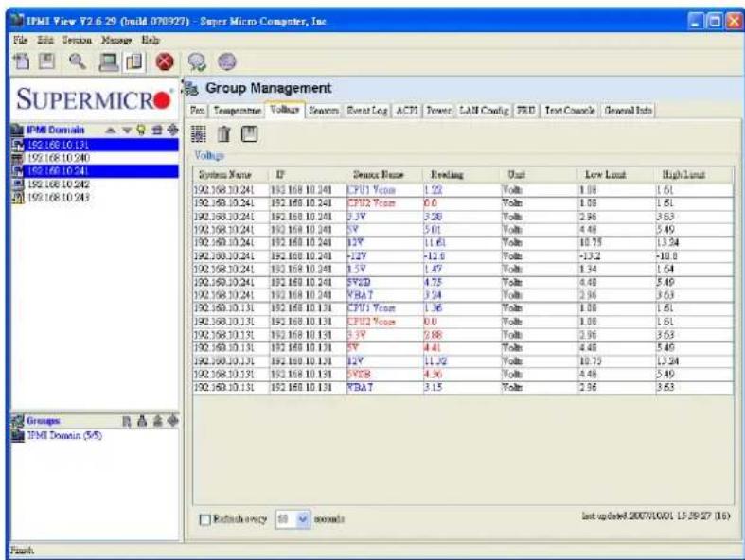Open the Session menu

point(77,40)
